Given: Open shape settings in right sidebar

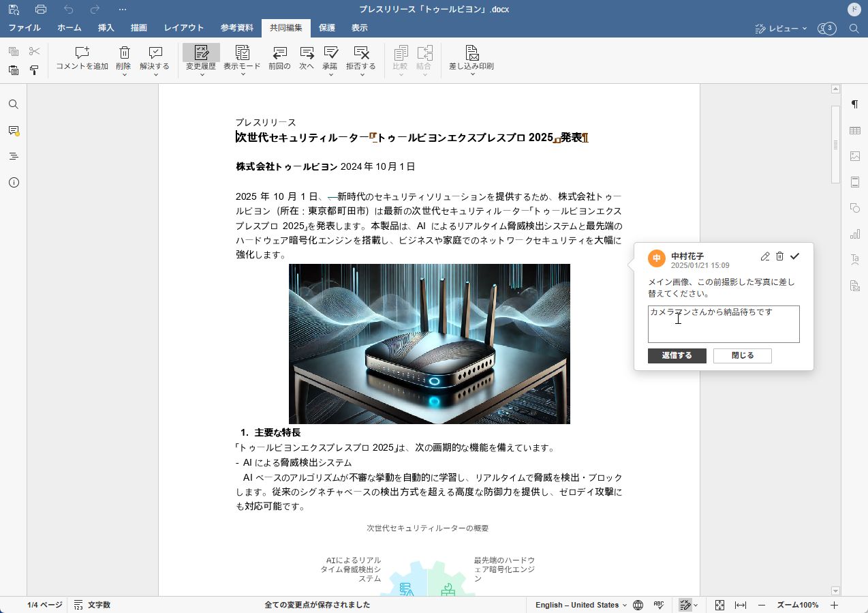Looking at the screenshot, I should pyautogui.click(x=854, y=208).
